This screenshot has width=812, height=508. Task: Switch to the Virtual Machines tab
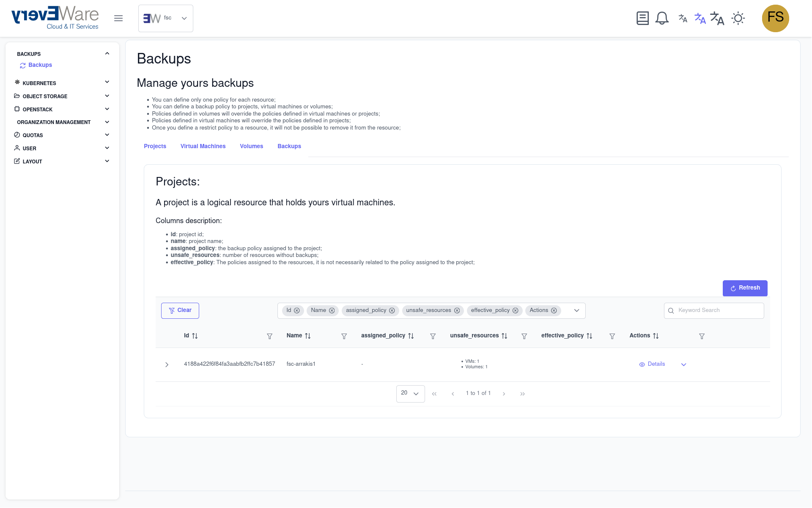pyautogui.click(x=203, y=146)
